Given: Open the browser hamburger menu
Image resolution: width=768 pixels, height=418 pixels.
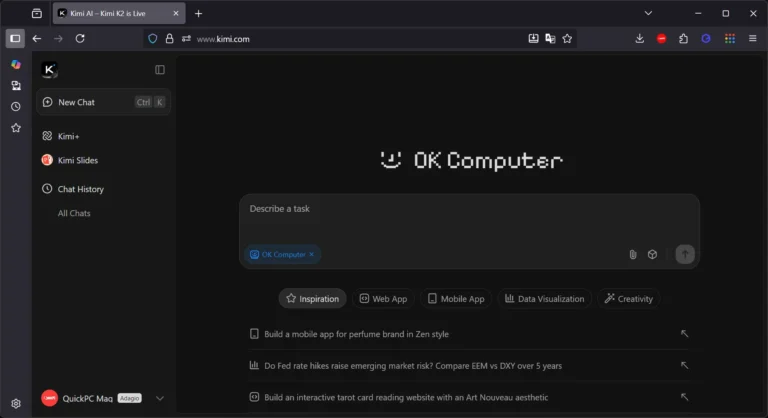Looking at the screenshot, I should point(753,39).
